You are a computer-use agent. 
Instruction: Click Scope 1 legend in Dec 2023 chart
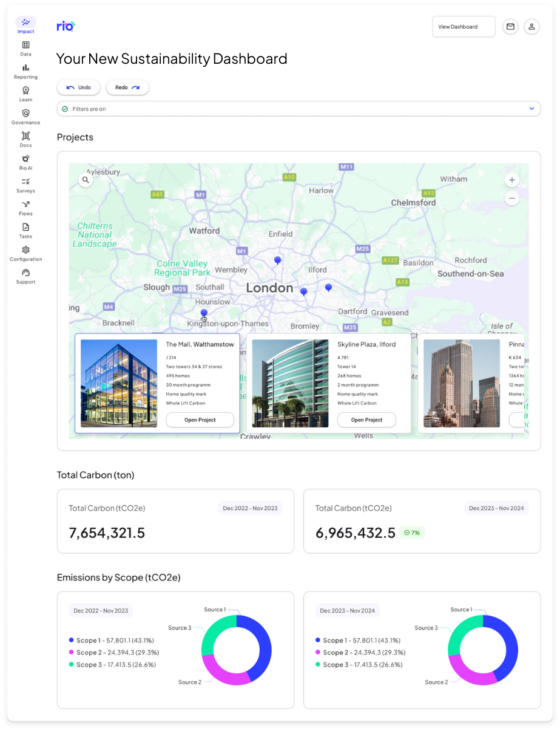358,641
